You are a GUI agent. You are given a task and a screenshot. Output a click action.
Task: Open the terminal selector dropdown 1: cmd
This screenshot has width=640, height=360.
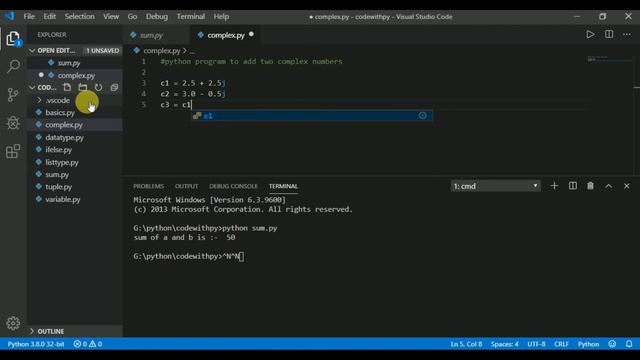pos(496,186)
